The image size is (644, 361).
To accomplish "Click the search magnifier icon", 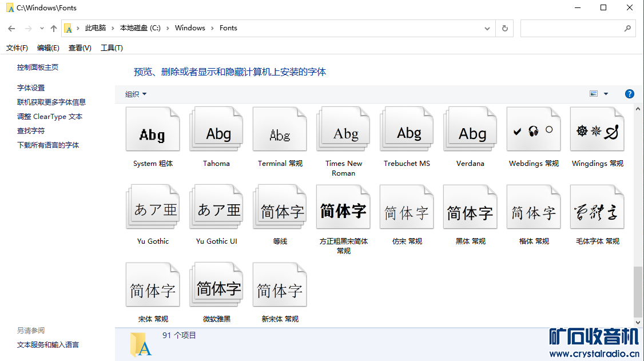I will 627,29.
